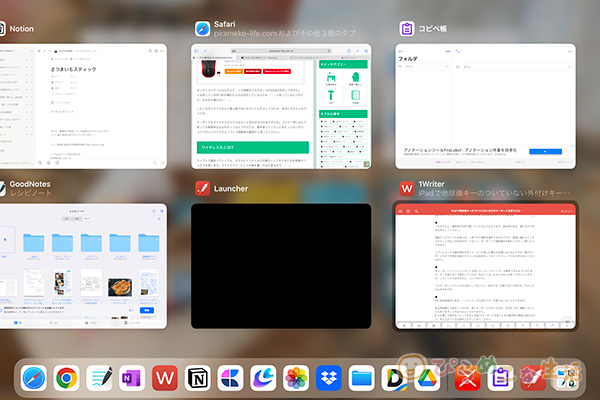Click the Safari subtitle pirameko-life.com tabs text

285,33
